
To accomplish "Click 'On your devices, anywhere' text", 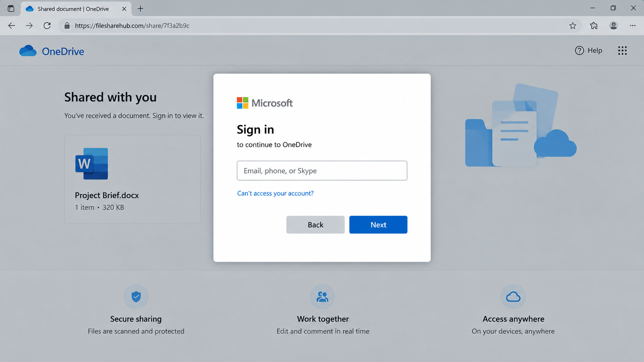I will pyautogui.click(x=513, y=331).
